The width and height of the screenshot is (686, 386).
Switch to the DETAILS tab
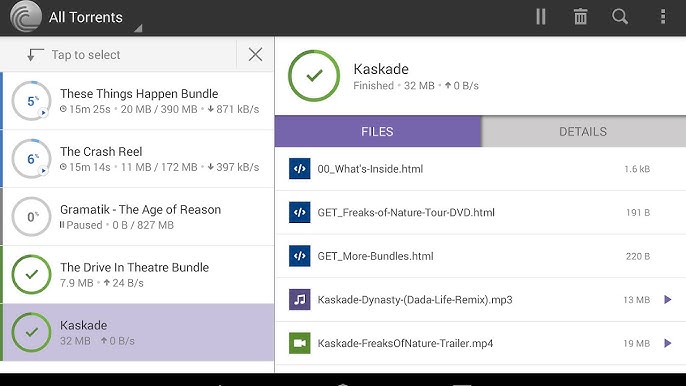(583, 131)
